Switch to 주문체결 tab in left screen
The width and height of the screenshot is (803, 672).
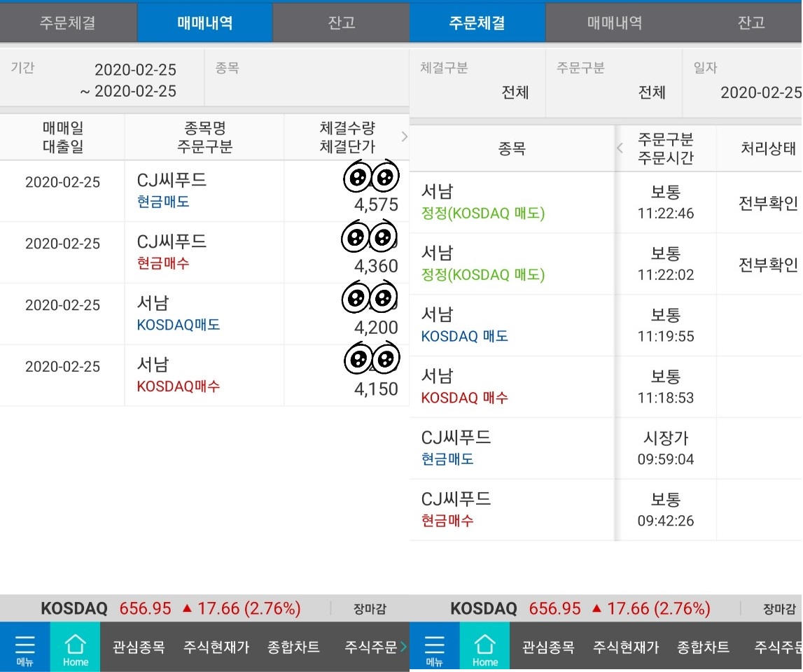68,22
